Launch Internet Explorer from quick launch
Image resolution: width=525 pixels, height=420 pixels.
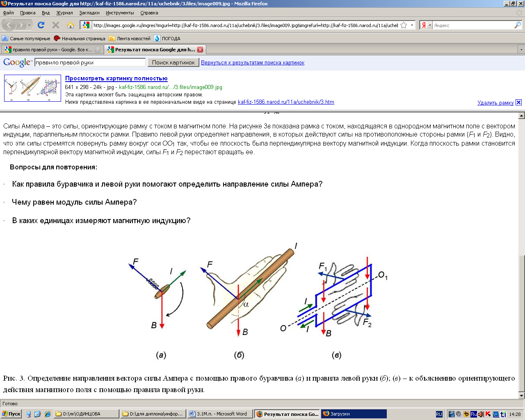click(47, 414)
